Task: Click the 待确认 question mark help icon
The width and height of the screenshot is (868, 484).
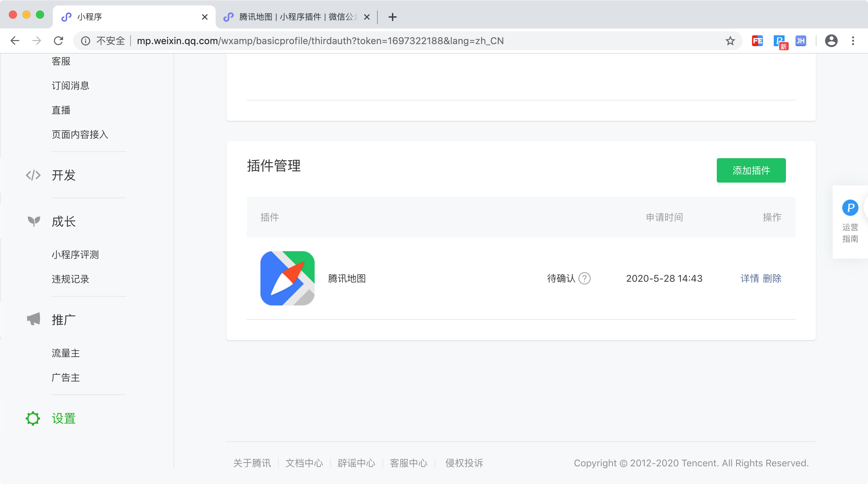Action: click(x=584, y=278)
